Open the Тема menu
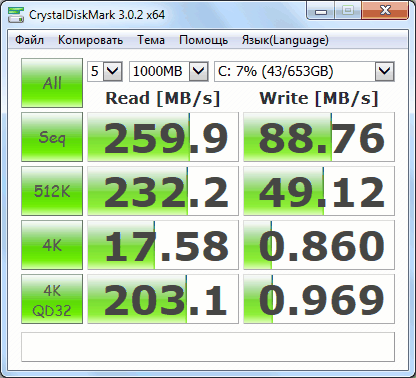Screen dimensions: 416x378 151,40
